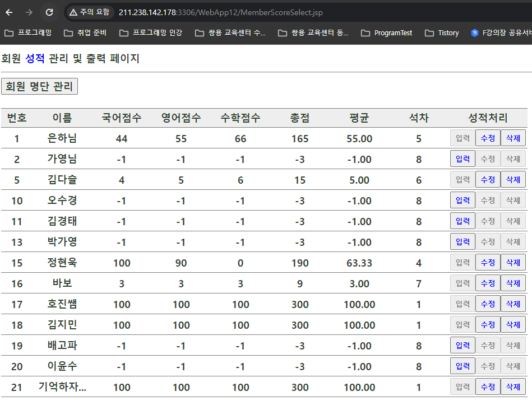
Task: Click 수정 button for 은하님 row
Action: point(488,138)
